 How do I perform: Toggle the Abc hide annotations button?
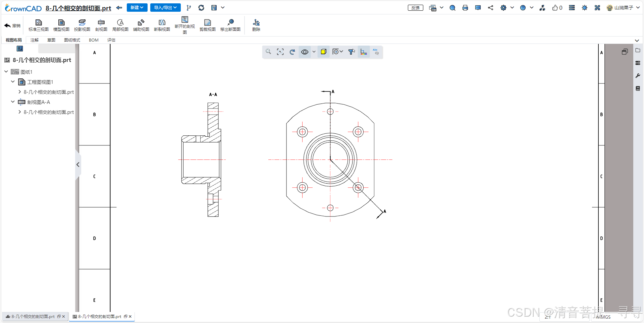pos(376,52)
